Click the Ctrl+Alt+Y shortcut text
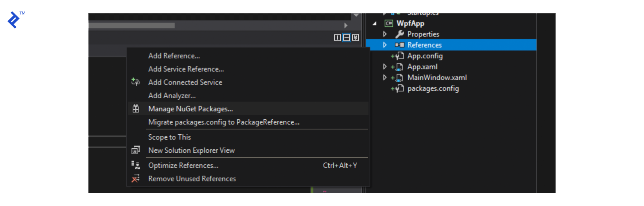This screenshot has width=644, height=206. (340, 165)
